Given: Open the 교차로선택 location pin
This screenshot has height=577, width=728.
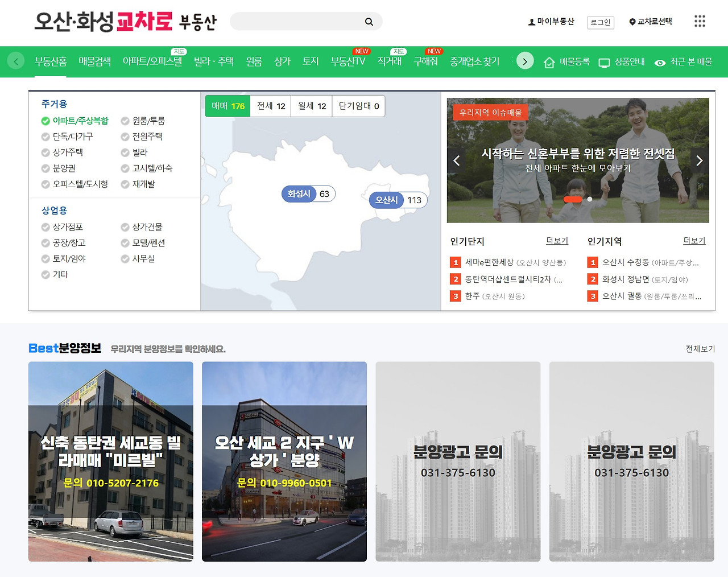Looking at the screenshot, I should click(x=651, y=22).
